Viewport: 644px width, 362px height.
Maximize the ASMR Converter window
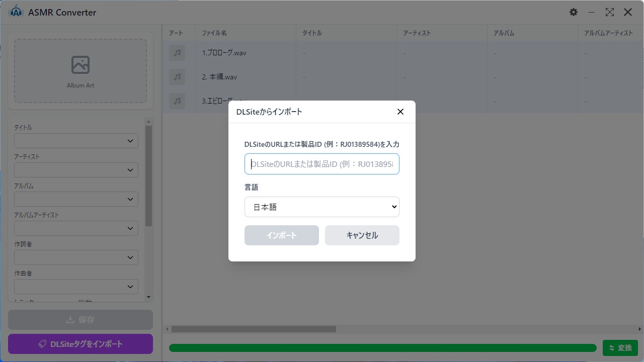610,12
